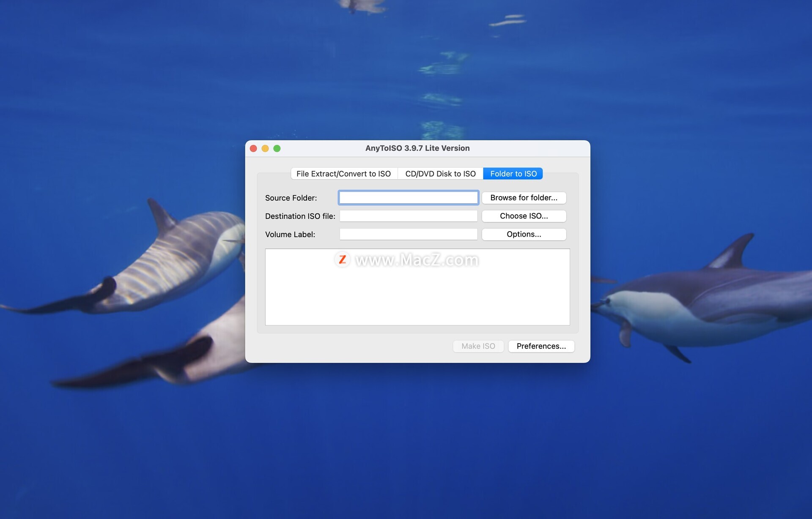Click the Destination ISO file label
This screenshot has height=519, width=812.
(x=300, y=216)
